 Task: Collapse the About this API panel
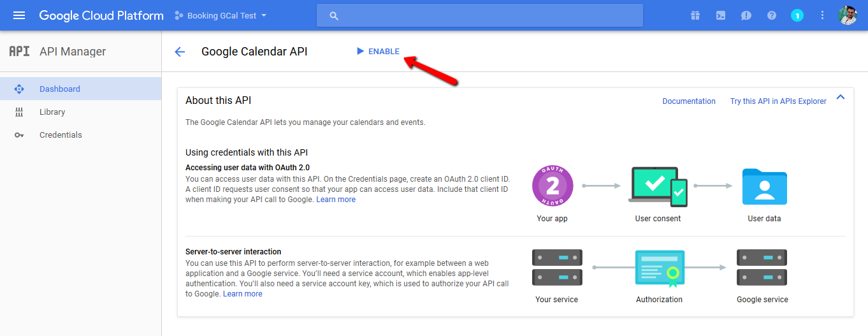(840, 98)
